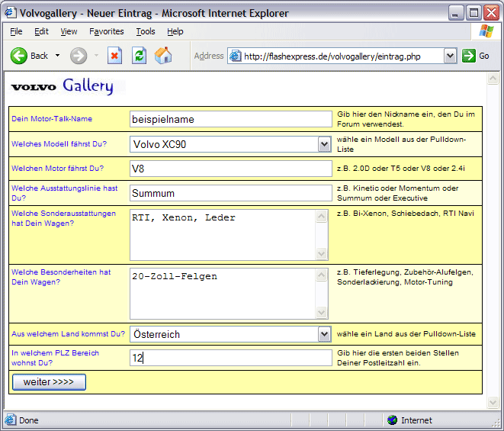Click the Back text label in toolbar

[x=39, y=56]
